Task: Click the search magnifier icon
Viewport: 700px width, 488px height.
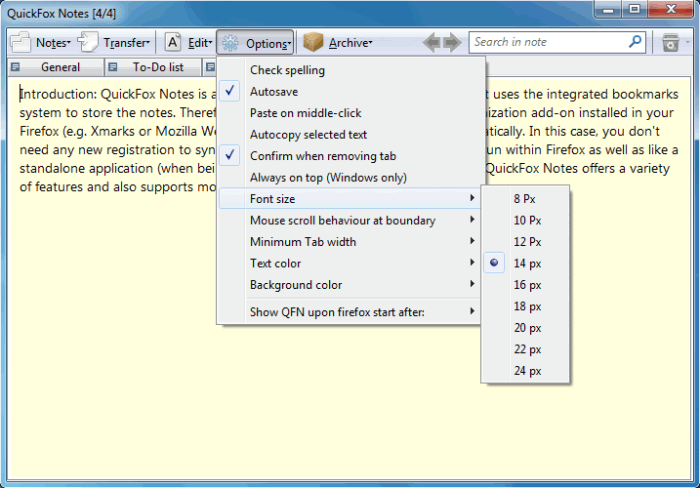Action: coord(635,42)
